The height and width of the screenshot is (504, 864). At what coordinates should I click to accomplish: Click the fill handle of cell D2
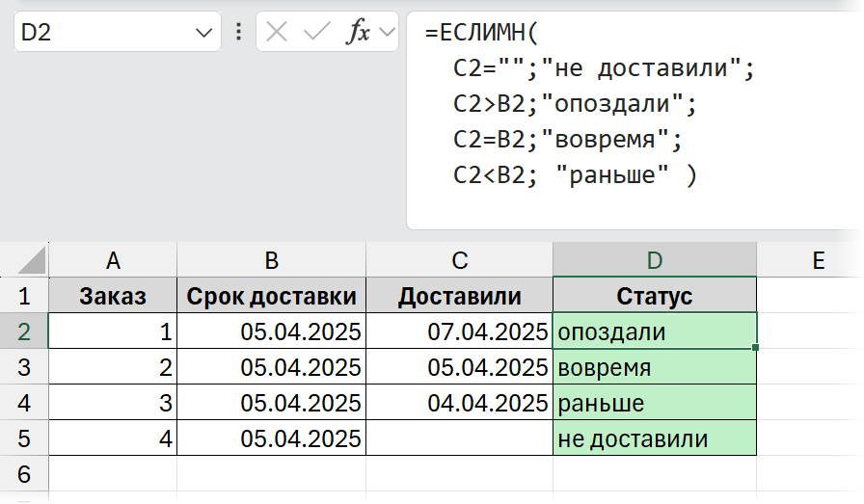pyautogui.click(x=755, y=347)
